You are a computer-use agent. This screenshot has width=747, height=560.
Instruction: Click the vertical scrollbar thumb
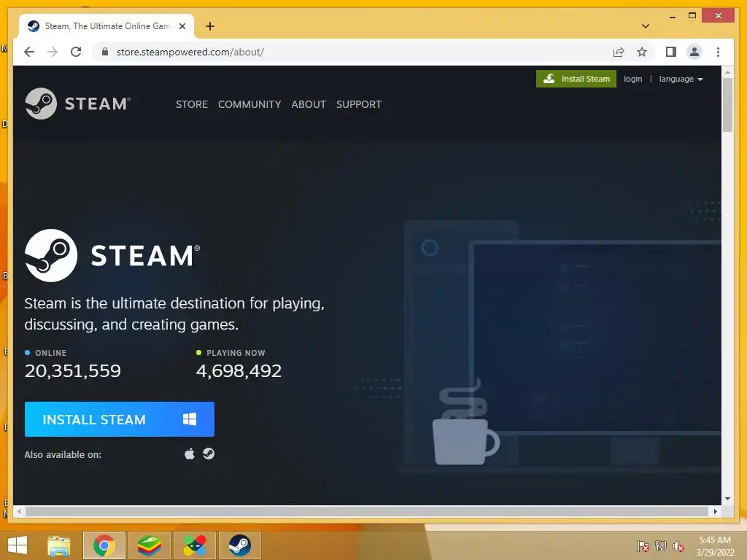tap(727, 105)
